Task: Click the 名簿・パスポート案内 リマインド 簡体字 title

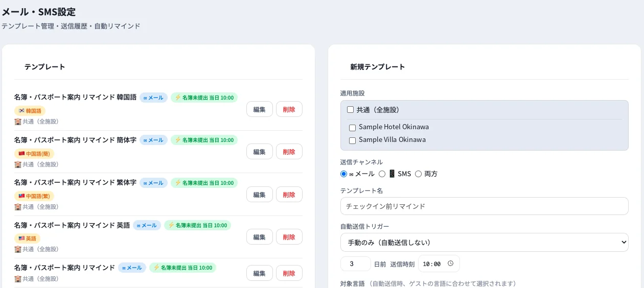Action: click(x=75, y=140)
